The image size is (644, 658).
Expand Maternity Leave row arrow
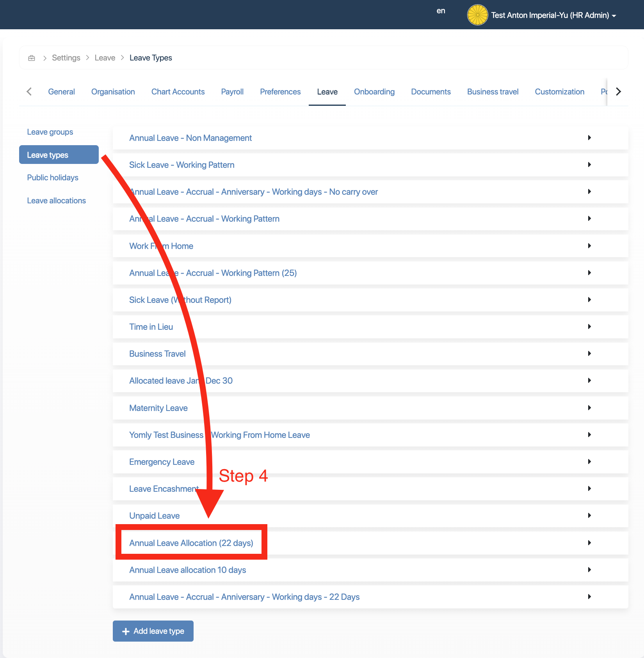pyautogui.click(x=589, y=408)
